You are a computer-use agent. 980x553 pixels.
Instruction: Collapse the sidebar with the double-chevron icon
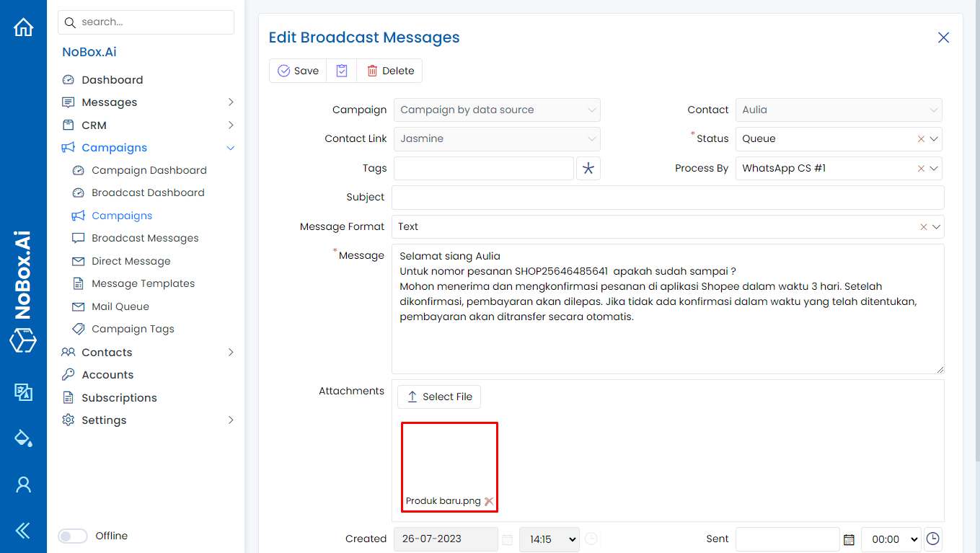tap(23, 530)
